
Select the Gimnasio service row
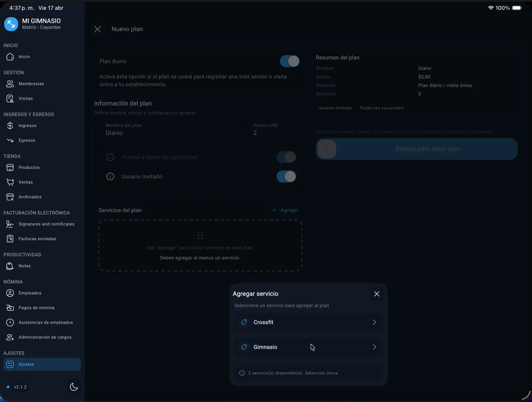(x=282, y=347)
